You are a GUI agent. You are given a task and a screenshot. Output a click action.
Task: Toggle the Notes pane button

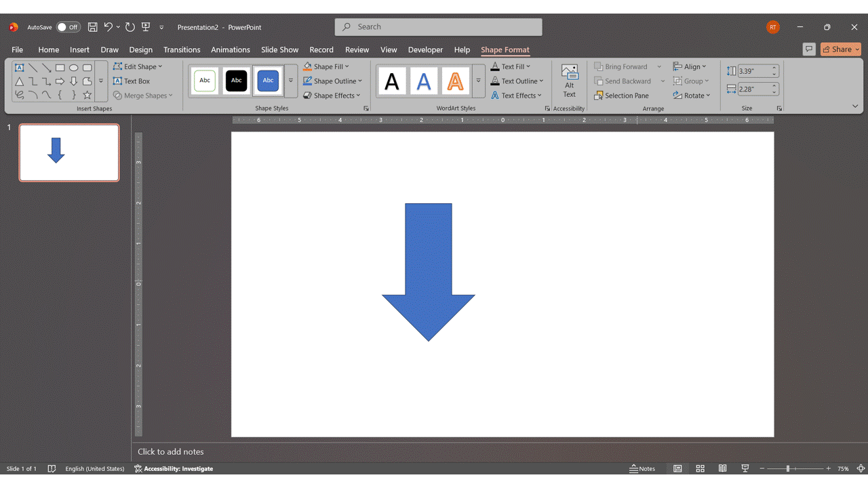642,468
